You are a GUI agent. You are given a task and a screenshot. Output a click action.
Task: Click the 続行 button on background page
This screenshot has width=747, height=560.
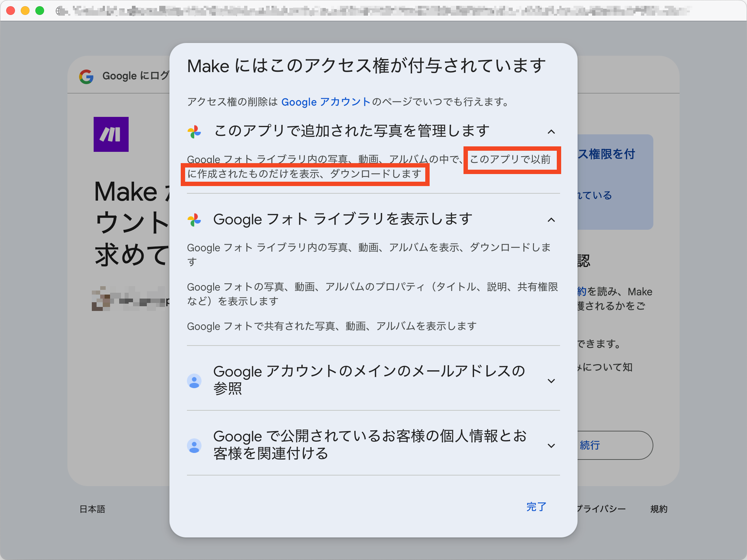click(615, 445)
